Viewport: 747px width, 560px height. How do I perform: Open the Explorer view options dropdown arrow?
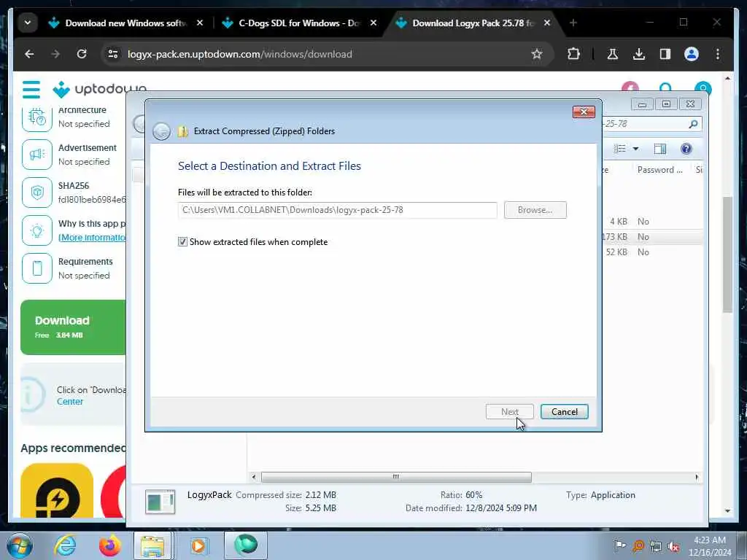(635, 149)
